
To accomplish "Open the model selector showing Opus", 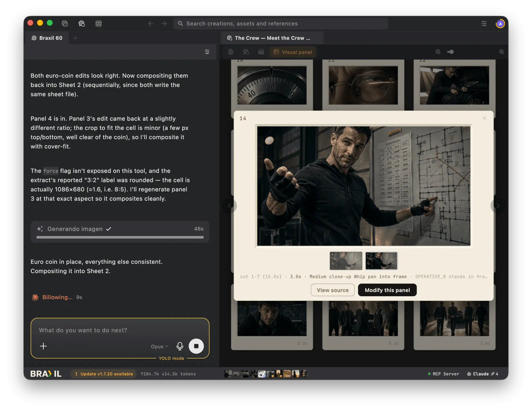I will point(159,346).
